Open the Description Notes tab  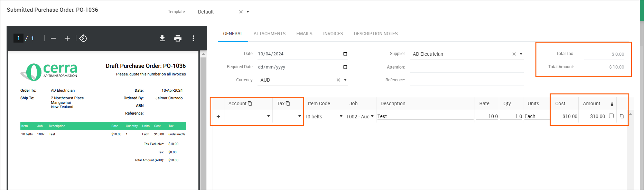[x=376, y=34]
